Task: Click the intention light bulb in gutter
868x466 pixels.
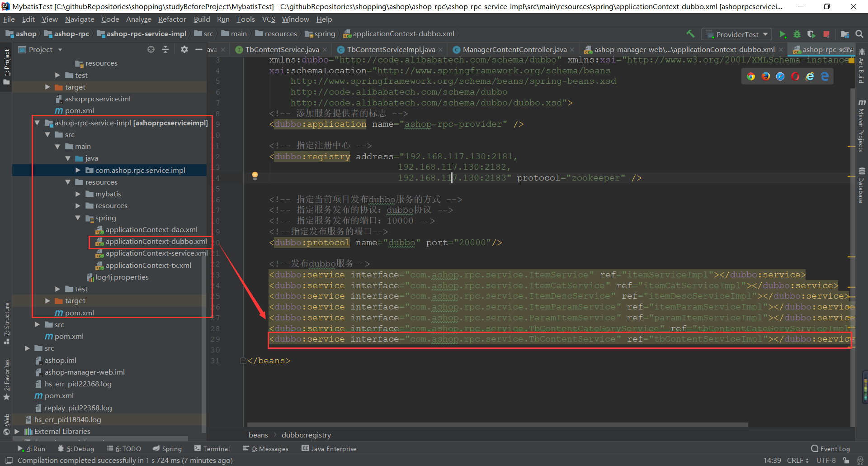Action: point(255,176)
